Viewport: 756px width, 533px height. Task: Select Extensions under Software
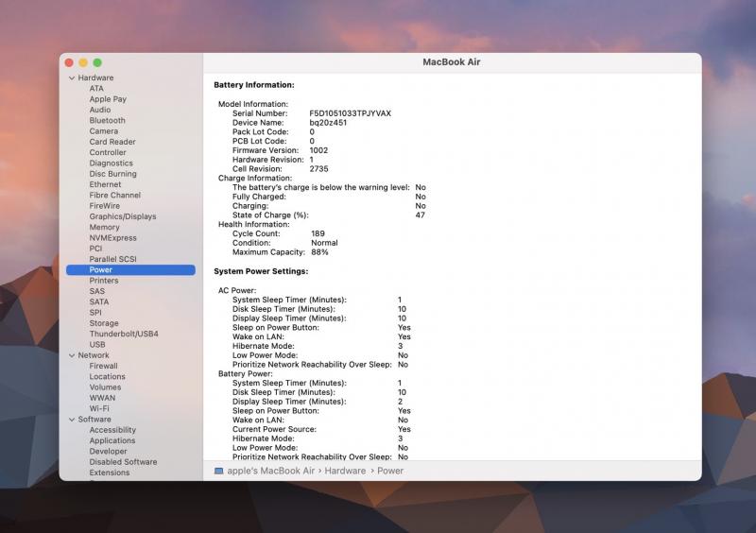click(110, 473)
